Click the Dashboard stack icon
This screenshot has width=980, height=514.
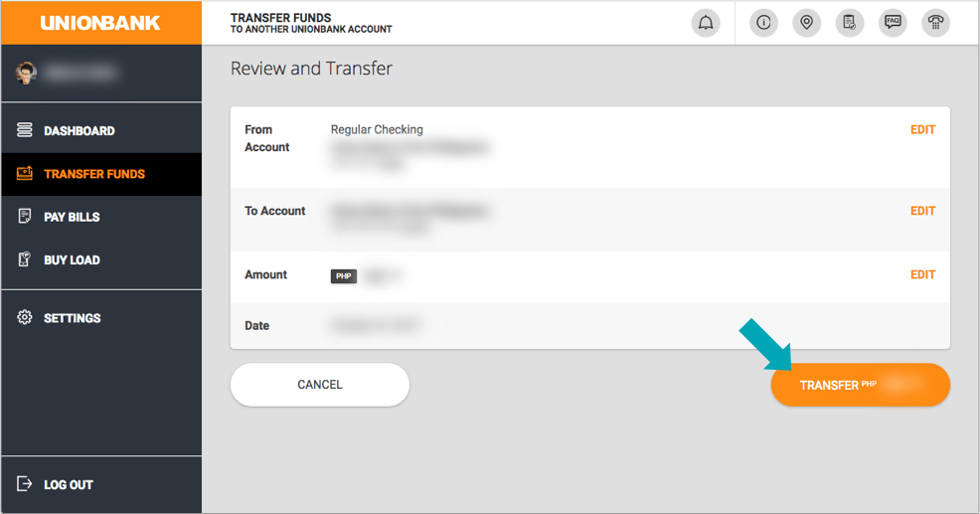pos(25,130)
